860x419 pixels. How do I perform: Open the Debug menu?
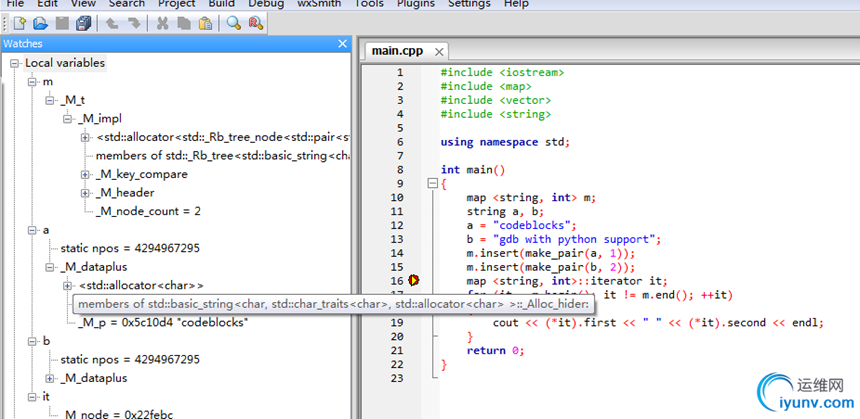pos(266,4)
